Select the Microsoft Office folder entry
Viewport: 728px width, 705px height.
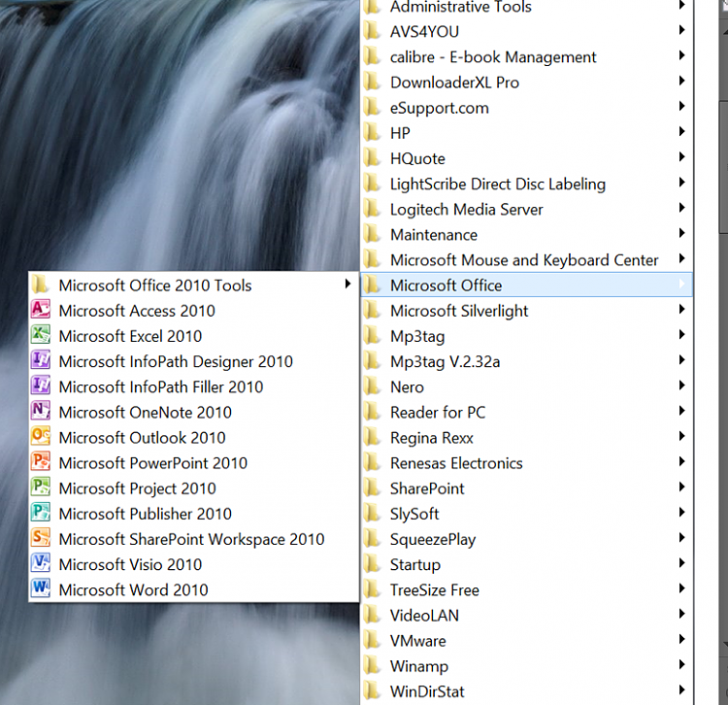coord(526,285)
